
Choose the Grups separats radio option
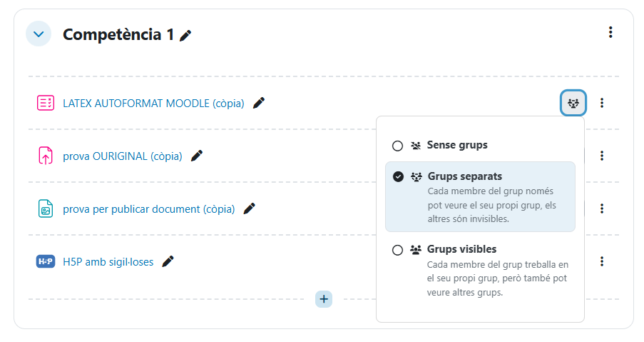(398, 177)
